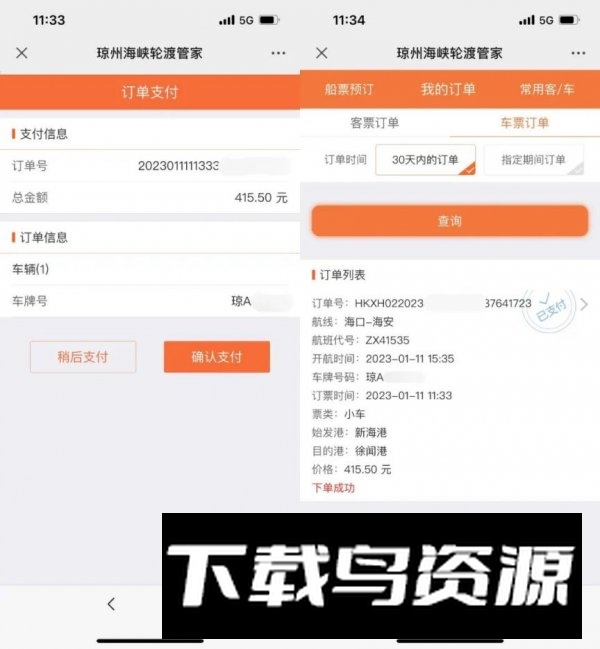Click the 查询 search button
Screen dimensions: 600x649
coord(450,221)
